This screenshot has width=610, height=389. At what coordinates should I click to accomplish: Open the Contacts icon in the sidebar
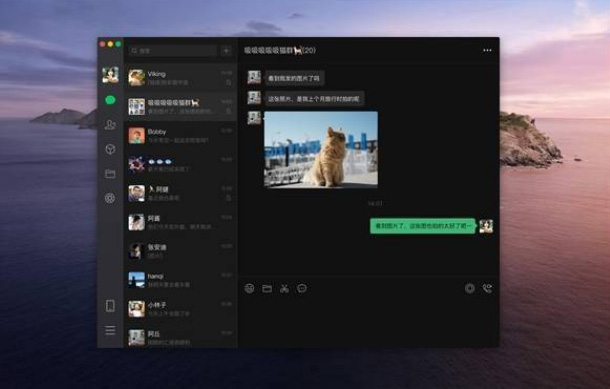click(110, 124)
